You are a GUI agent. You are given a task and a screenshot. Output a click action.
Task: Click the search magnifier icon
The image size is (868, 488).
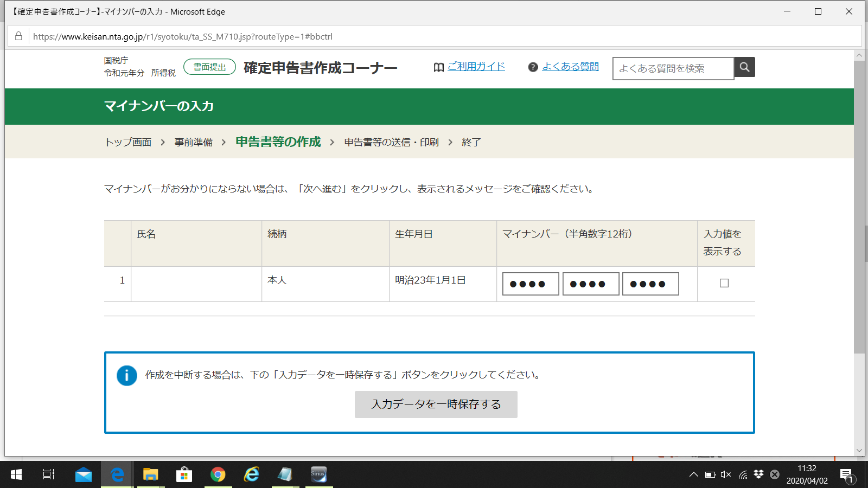744,67
